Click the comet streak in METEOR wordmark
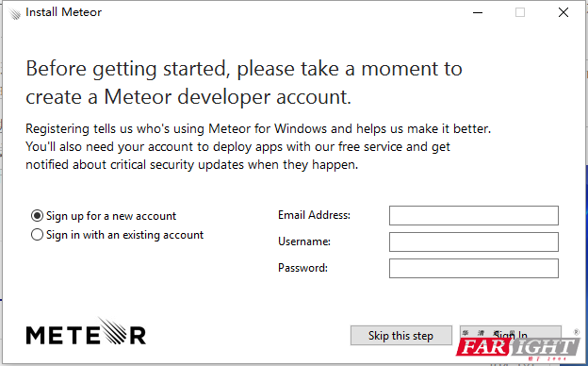 pyautogui.click(x=113, y=330)
